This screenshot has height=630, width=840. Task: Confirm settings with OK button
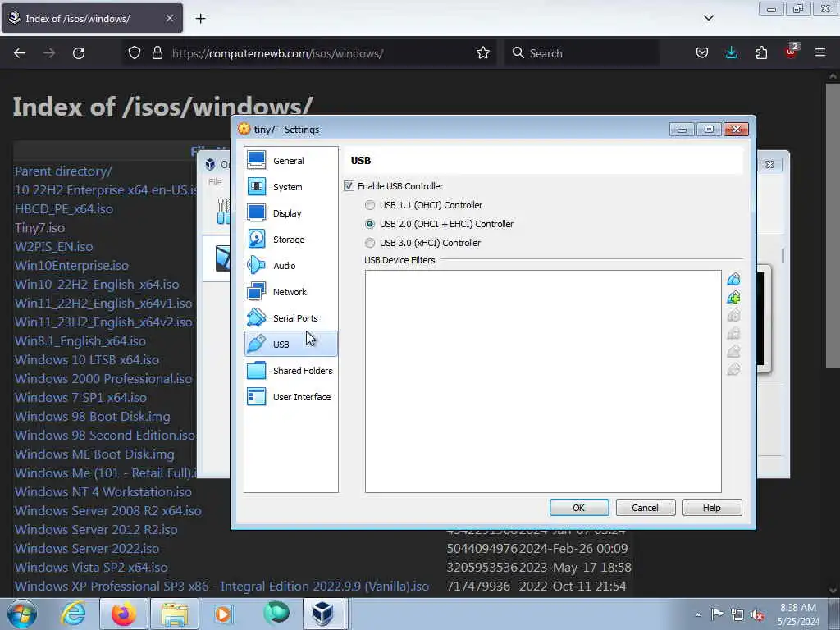coord(579,507)
